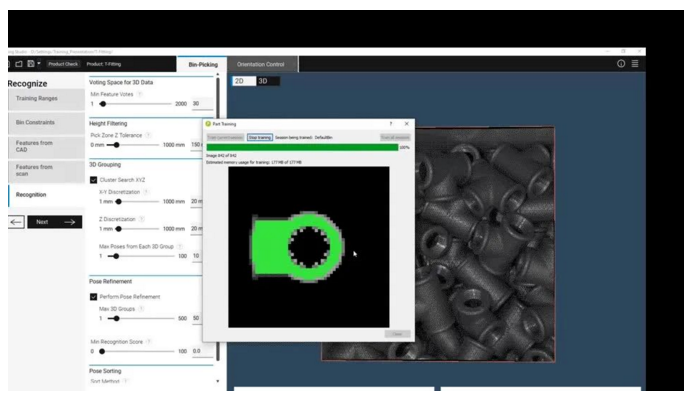Toggle the Cluster Search XYZ checkbox

pos(93,180)
